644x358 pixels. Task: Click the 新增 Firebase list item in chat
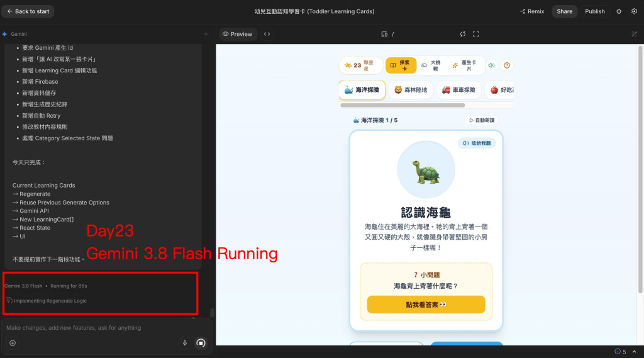click(40, 82)
